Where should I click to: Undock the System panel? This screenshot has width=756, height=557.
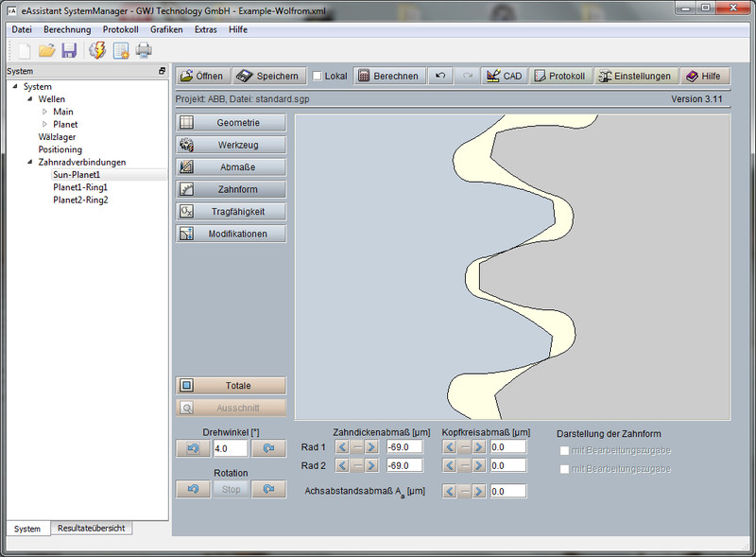(162, 71)
